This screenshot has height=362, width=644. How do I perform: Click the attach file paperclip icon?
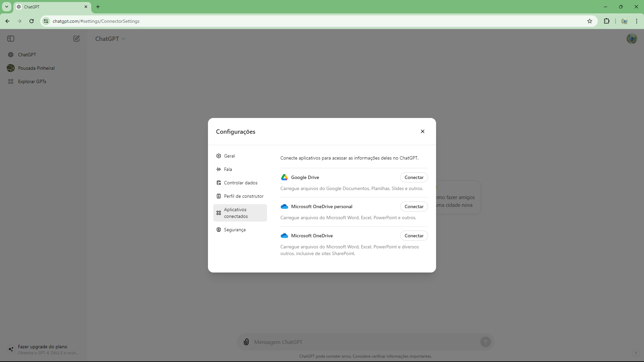pos(246,342)
